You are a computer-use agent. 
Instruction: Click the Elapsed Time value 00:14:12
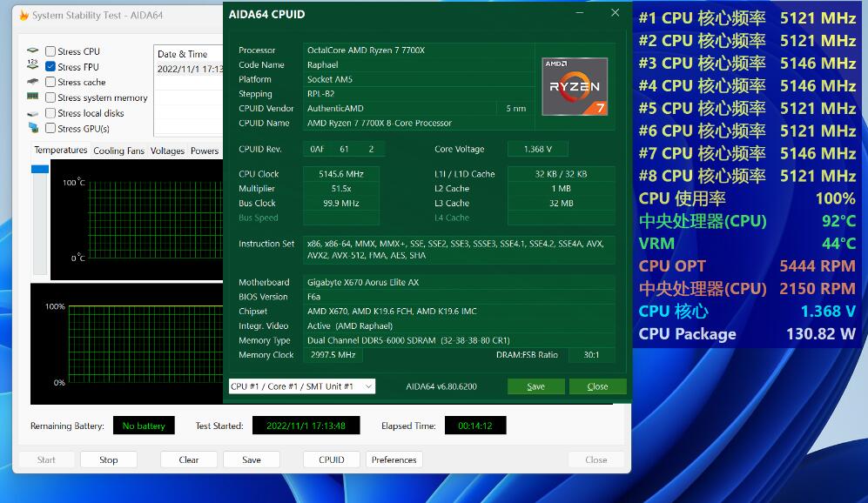475,426
